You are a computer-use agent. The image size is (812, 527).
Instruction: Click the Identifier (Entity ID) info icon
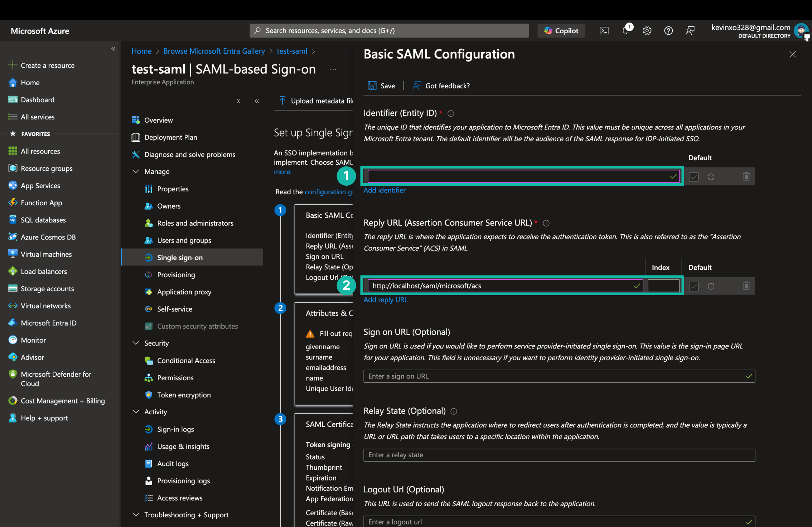(x=451, y=114)
